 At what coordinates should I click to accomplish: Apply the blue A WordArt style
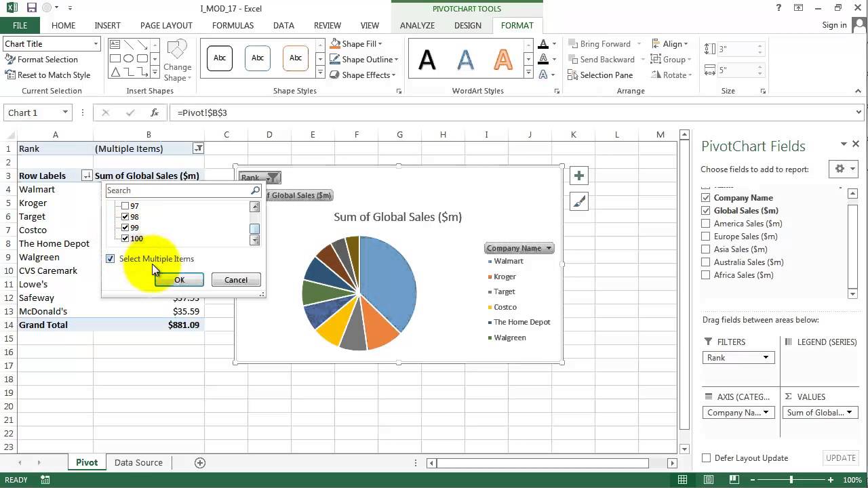pos(465,60)
